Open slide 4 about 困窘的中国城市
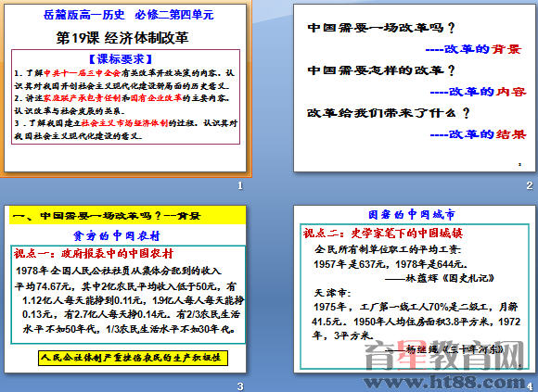 point(416,289)
